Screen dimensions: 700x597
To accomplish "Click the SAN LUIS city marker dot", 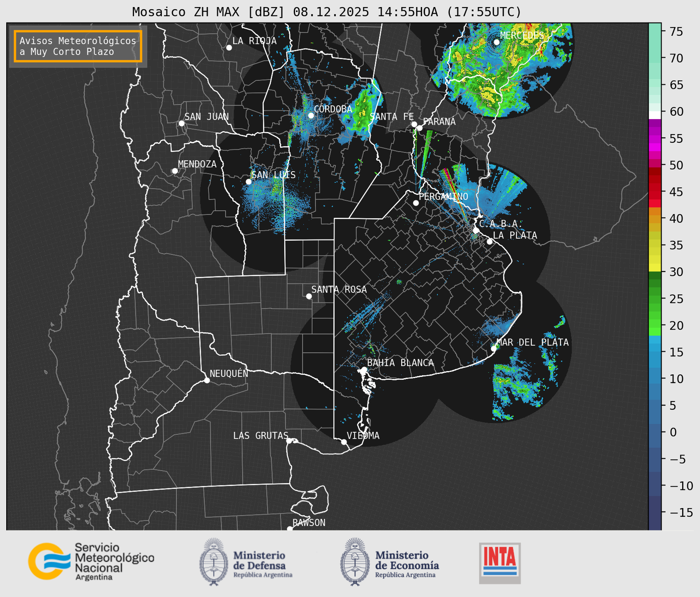I will point(249,181).
